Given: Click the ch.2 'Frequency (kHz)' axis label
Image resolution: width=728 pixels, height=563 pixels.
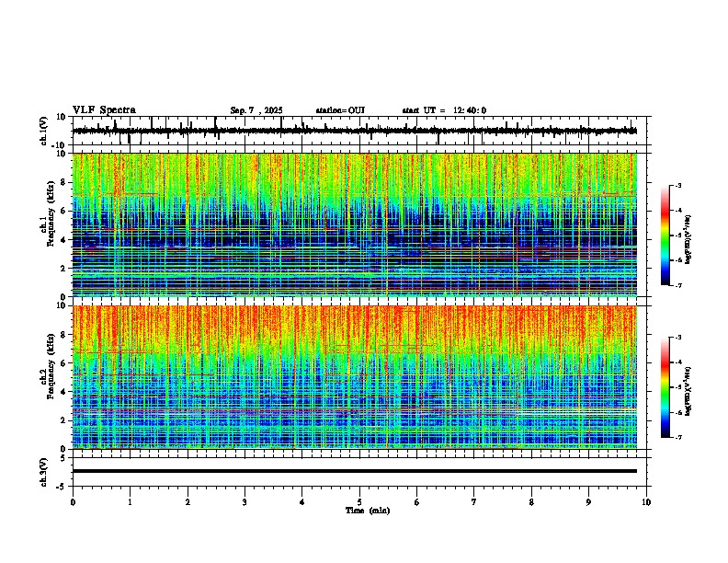Looking at the screenshot, I should point(51,366).
